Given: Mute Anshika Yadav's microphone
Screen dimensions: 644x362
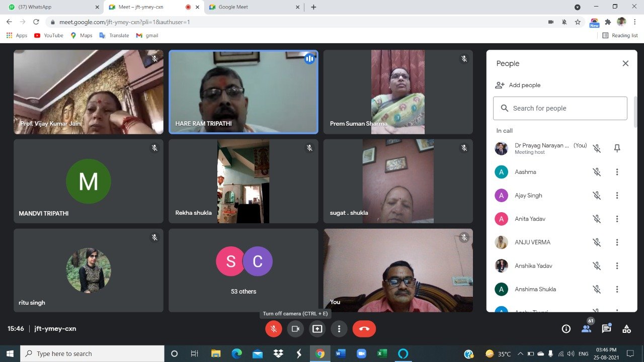Looking at the screenshot, I should 597,265.
